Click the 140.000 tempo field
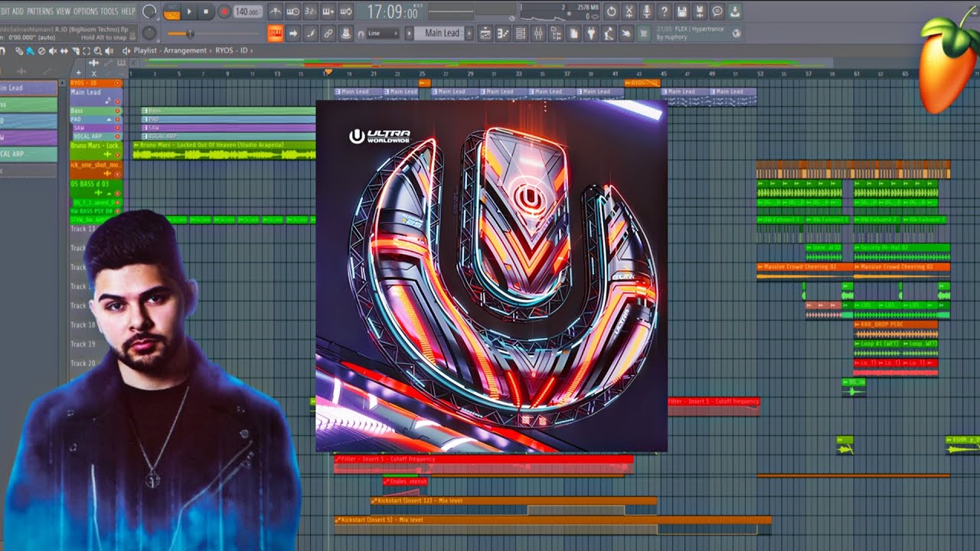The width and height of the screenshot is (980, 551). (x=247, y=11)
